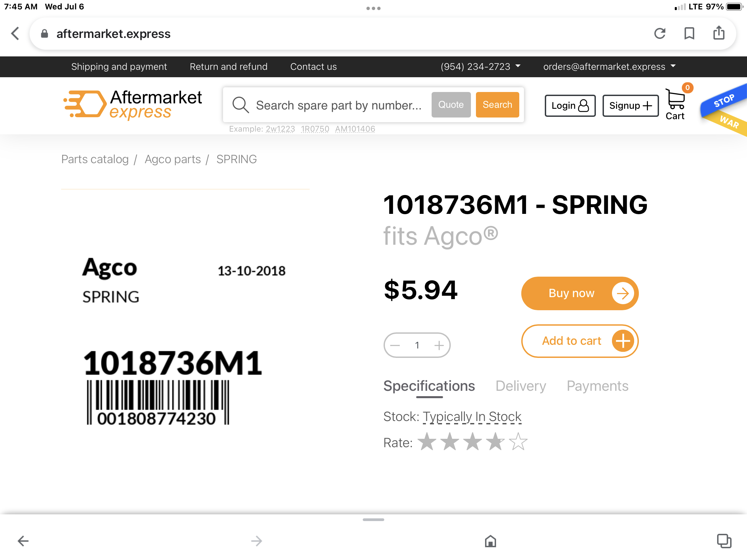Click example part number 1R0750
The height and width of the screenshot is (560, 747).
[315, 129]
